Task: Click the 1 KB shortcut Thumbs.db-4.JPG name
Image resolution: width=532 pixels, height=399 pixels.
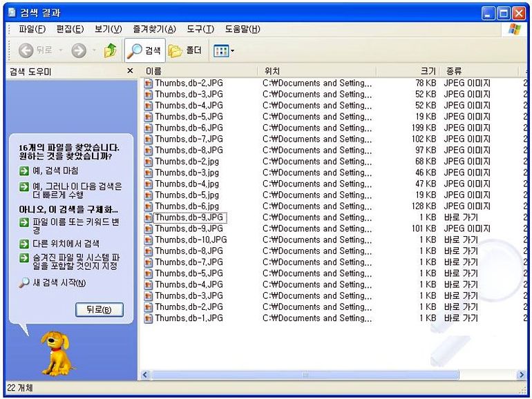Action: pos(189,284)
